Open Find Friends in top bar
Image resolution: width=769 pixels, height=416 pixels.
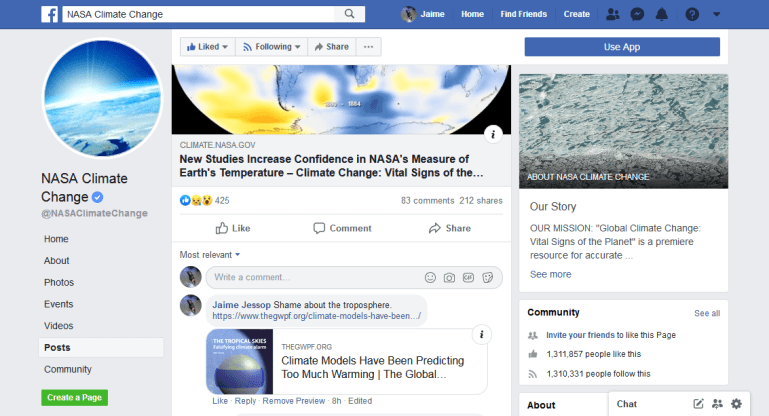(x=523, y=14)
